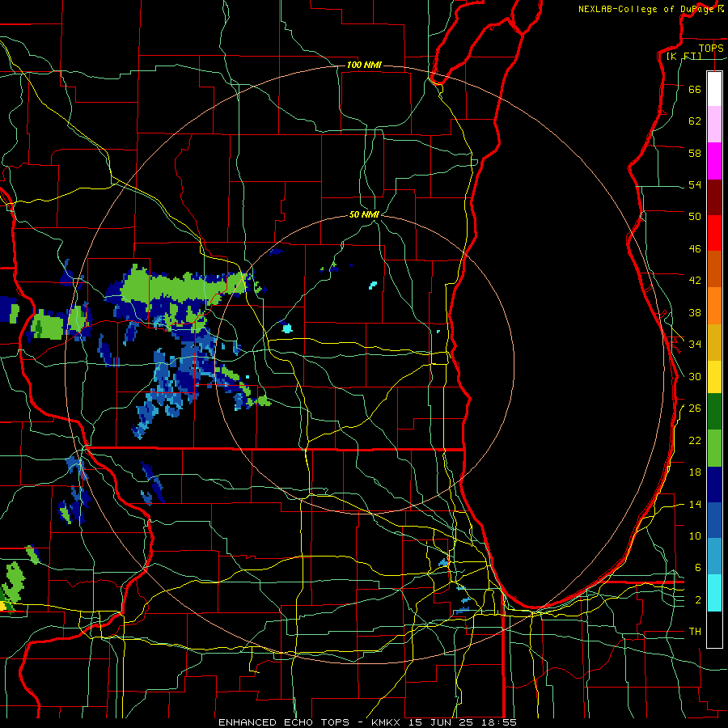Click legend value 42

(695, 281)
